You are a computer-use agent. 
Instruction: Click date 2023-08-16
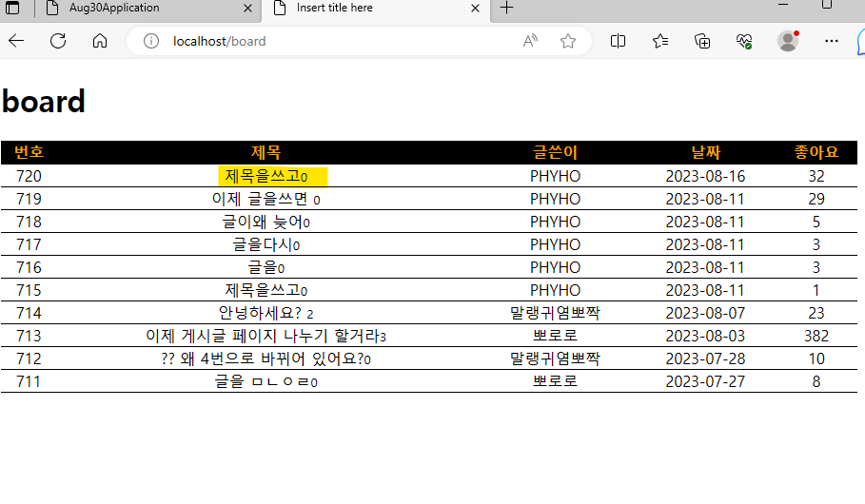coord(705,177)
